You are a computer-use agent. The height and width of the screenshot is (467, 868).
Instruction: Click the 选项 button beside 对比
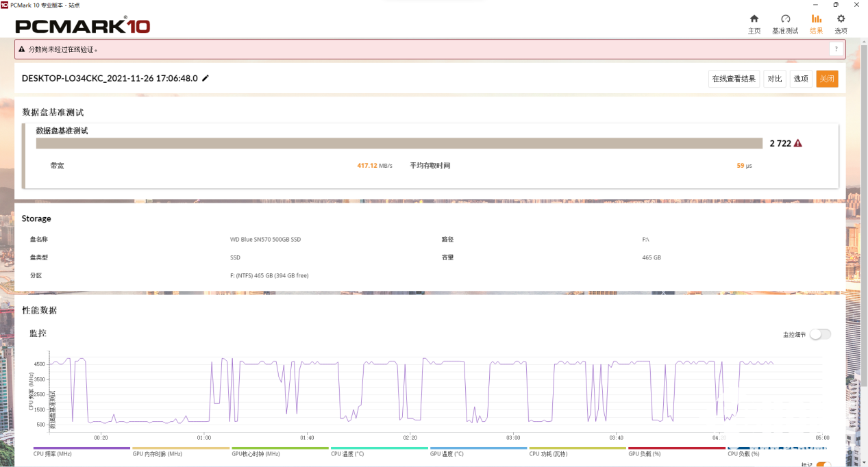tap(801, 79)
